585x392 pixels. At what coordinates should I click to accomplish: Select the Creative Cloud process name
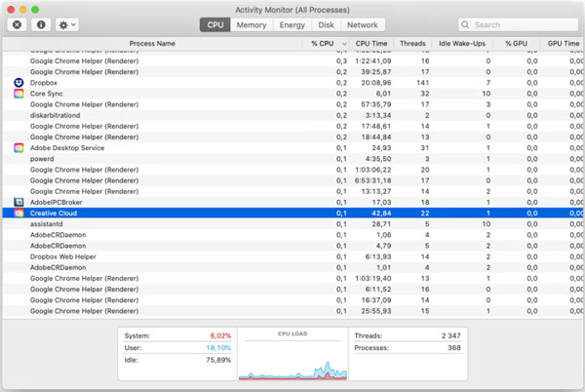coord(54,213)
